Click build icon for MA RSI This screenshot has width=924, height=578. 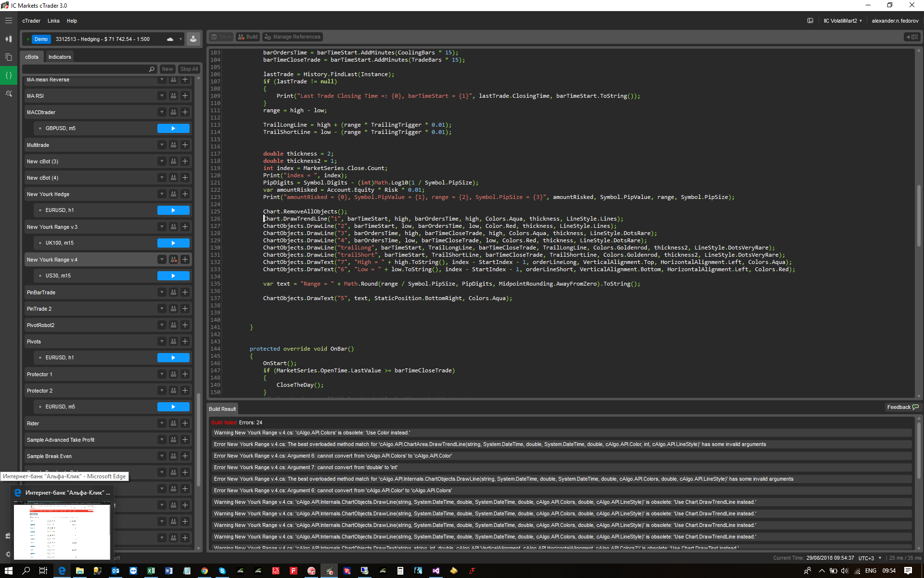[173, 96]
